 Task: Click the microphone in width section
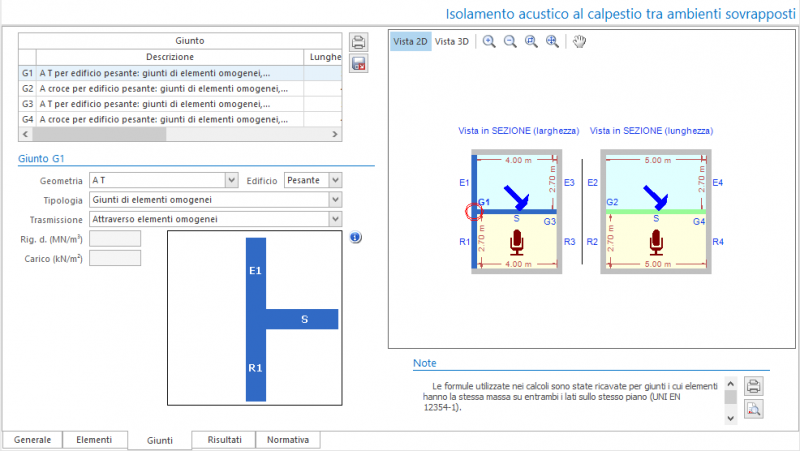tap(517, 242)
